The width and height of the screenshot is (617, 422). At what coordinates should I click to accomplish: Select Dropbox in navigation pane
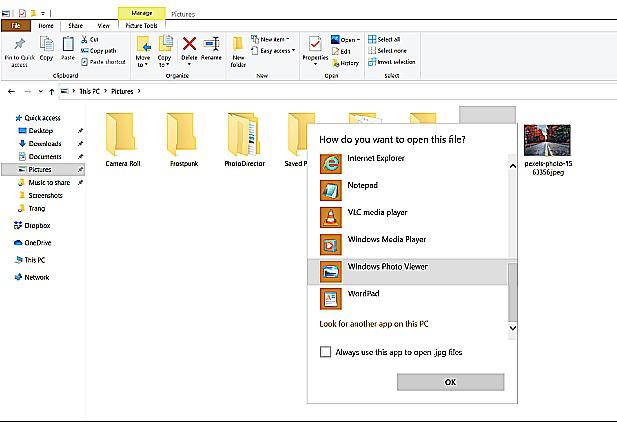tap(32, 226)
